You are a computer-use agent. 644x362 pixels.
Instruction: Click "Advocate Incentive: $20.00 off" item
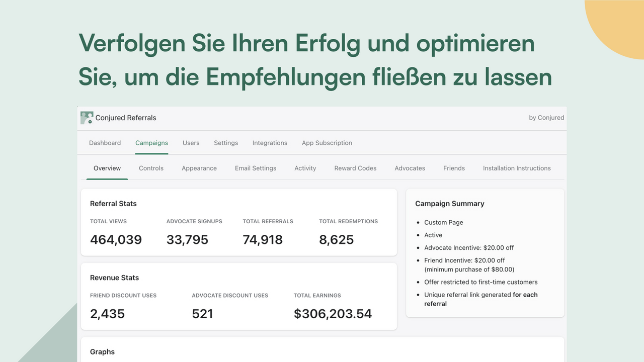pos(469,247)
